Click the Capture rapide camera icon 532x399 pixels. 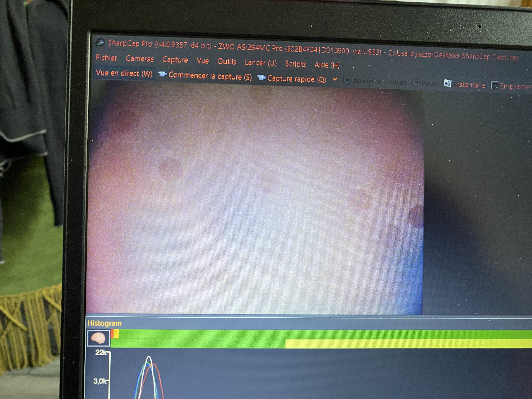click(x=261, y=77)
